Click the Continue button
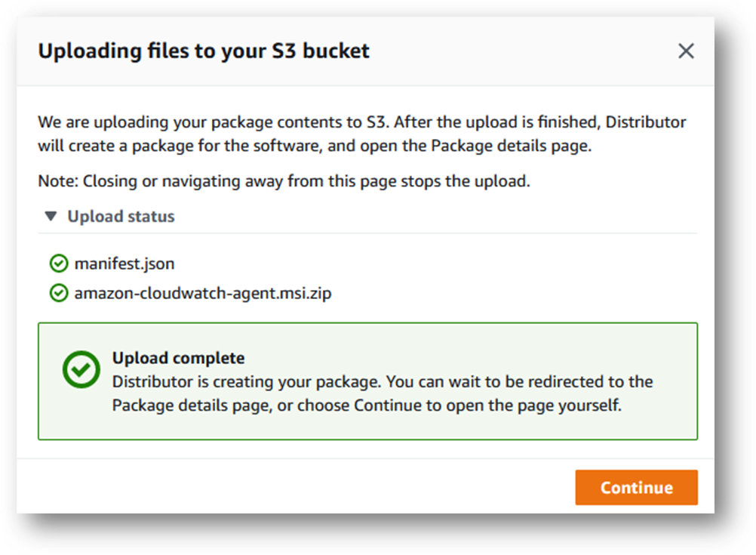756x555 pixels. 636,488
